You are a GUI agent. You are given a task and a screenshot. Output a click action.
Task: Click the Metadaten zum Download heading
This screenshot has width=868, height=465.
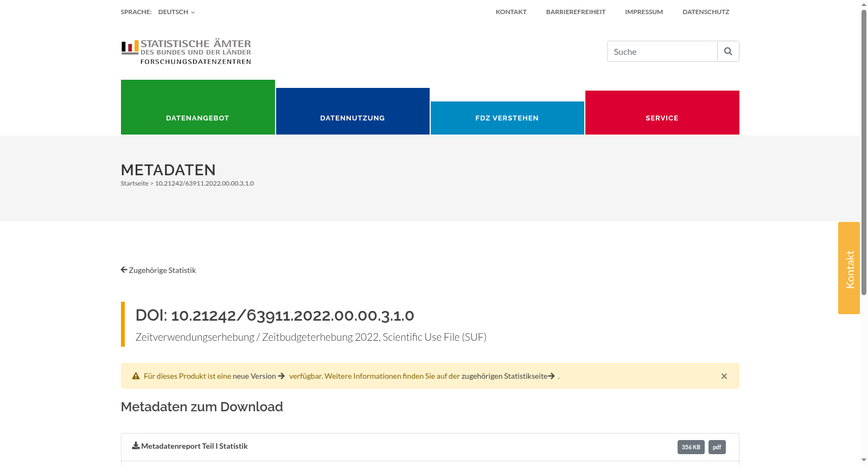click(202, 407)
